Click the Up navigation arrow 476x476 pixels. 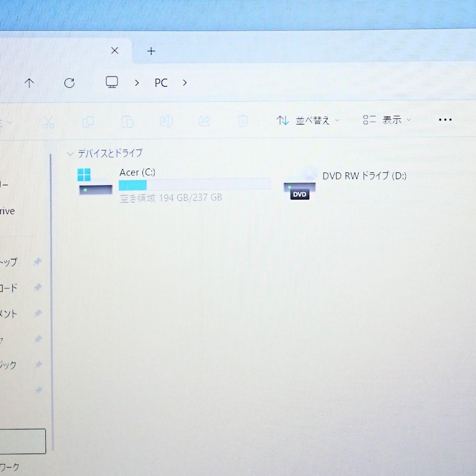(29, 83)
